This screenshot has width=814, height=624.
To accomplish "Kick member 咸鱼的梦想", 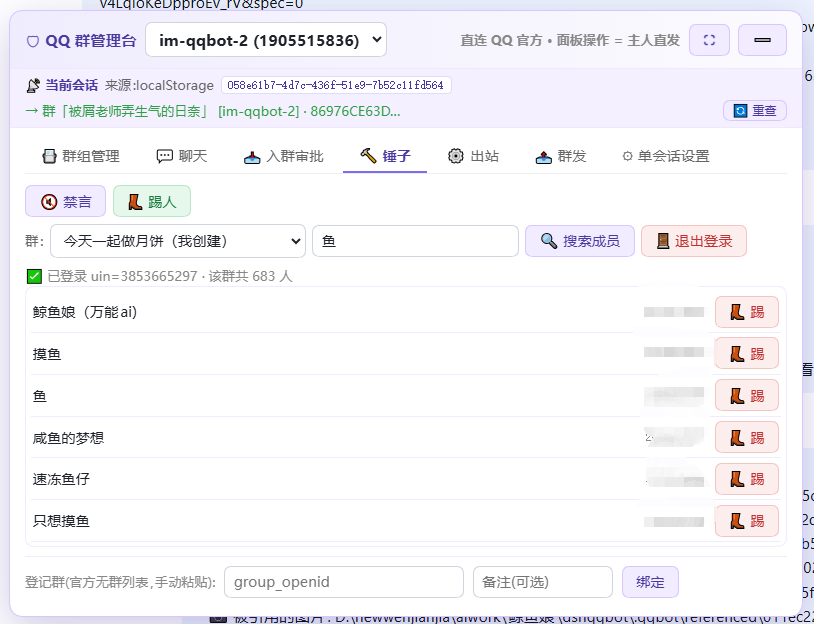I will 747,438.
